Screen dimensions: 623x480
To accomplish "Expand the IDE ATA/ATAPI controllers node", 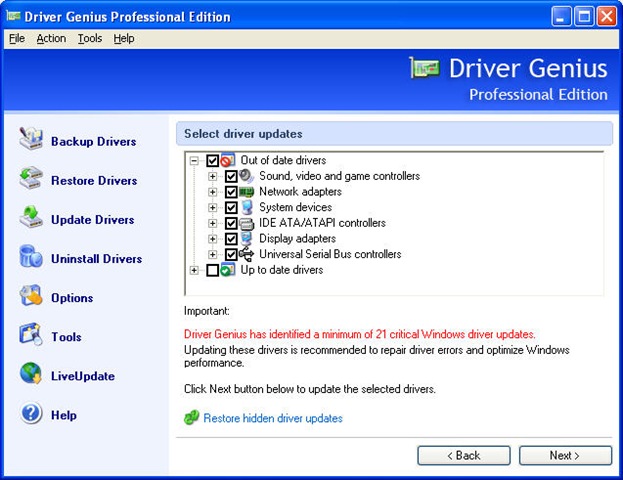I will (x=213, y=223).
